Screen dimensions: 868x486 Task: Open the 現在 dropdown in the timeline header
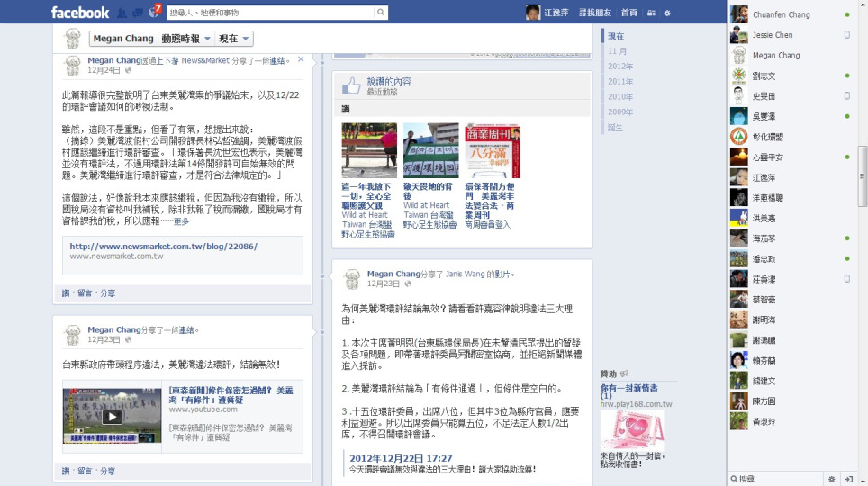[x=233, y=39]
